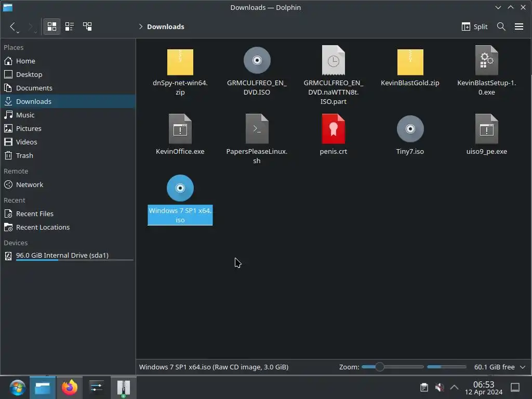Select Downloads in Places
The width and height of the screenshot is (532, 399).
coord(68,101)
